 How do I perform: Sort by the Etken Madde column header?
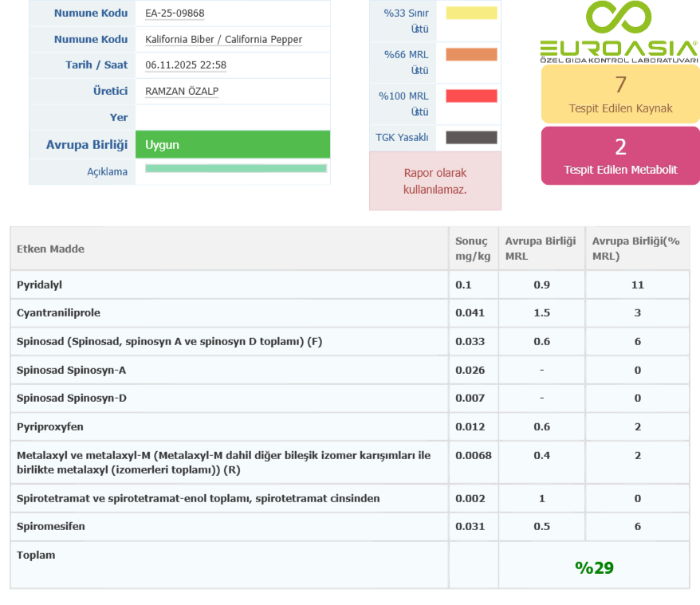pos(51,249)
